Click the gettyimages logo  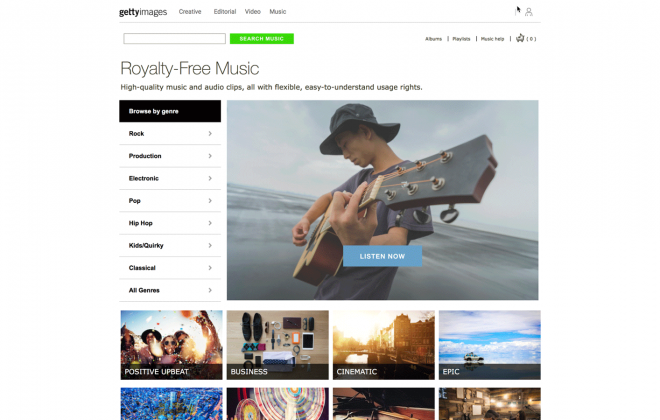coord(143,12)
